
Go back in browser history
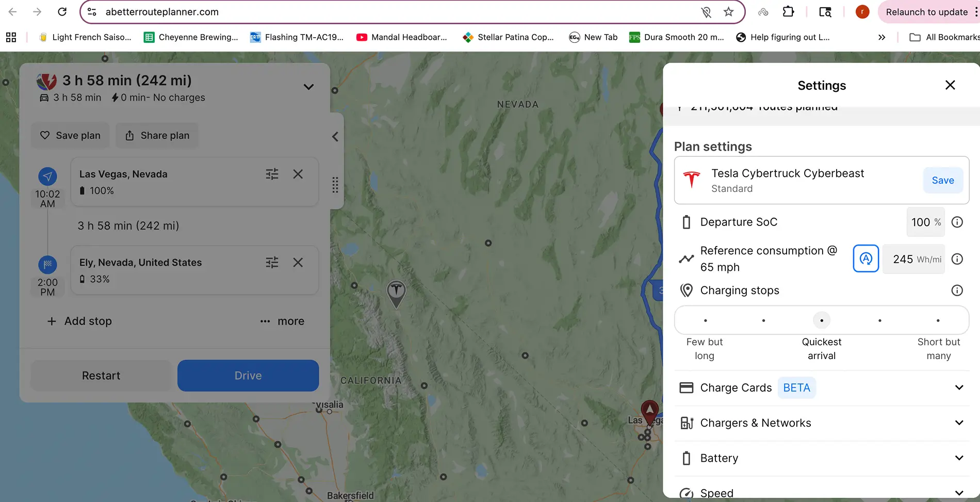(x=12, y=12)
